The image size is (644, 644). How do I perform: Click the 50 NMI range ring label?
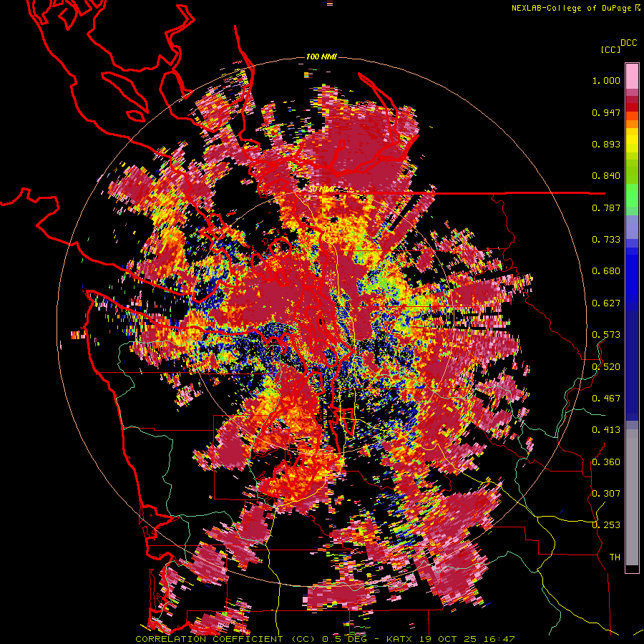point(321,190)
